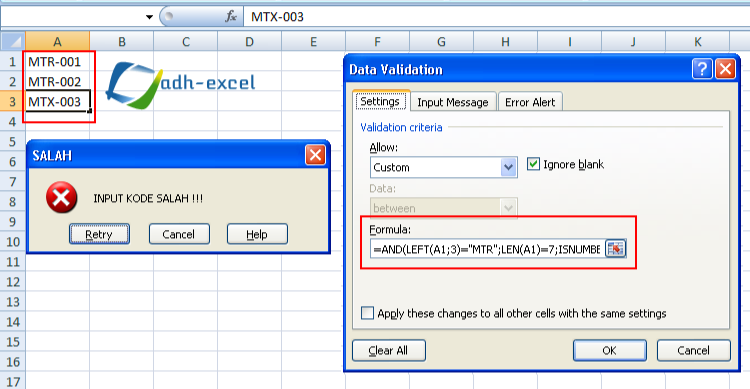
Task: Select row 4 header
Action: 12,122
